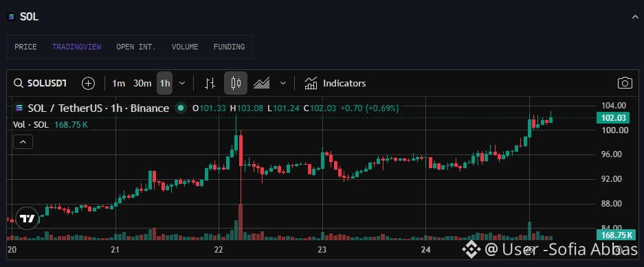Select the 1m timeframe

click(118, 83)
